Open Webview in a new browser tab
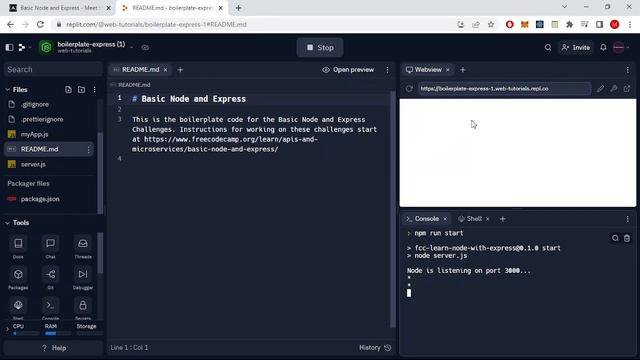Screen dimensions: 640x360 point(627,89)
